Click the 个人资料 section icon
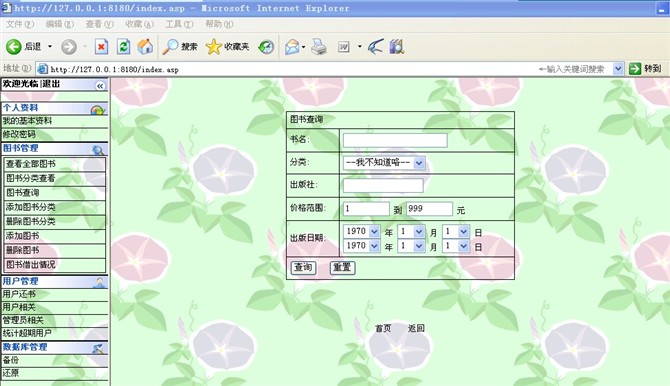This screenshot has height=386, width=670. [x=97, y=110]
